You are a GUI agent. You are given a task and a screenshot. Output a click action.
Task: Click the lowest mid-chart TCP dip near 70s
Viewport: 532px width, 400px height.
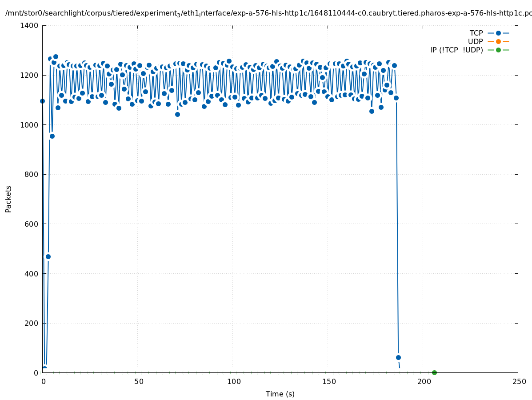(177, 114)
